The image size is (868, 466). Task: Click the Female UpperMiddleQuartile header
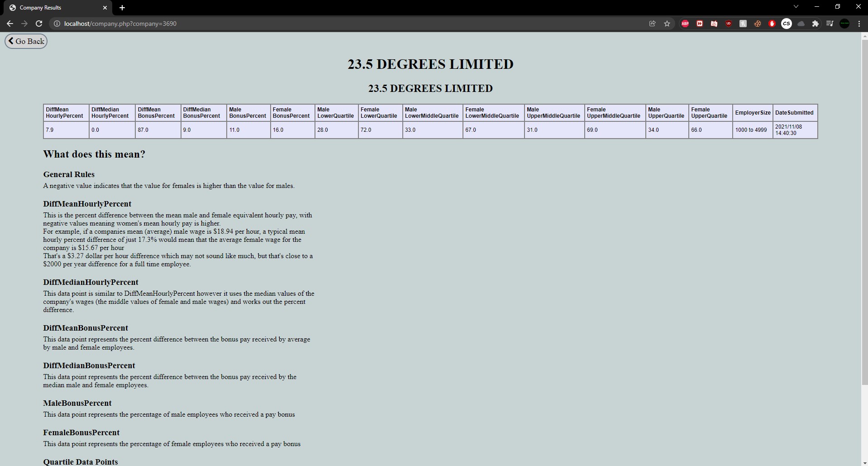tap(615, 113)
